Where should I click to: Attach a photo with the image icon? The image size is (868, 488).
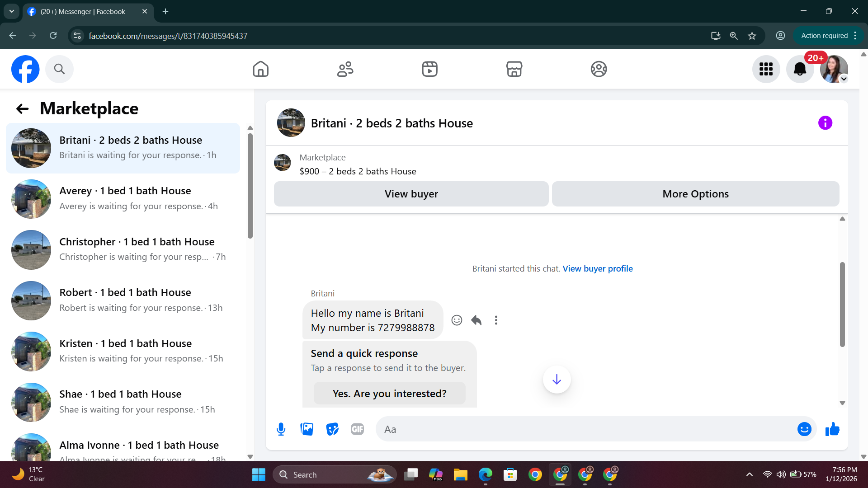(307, 429)
